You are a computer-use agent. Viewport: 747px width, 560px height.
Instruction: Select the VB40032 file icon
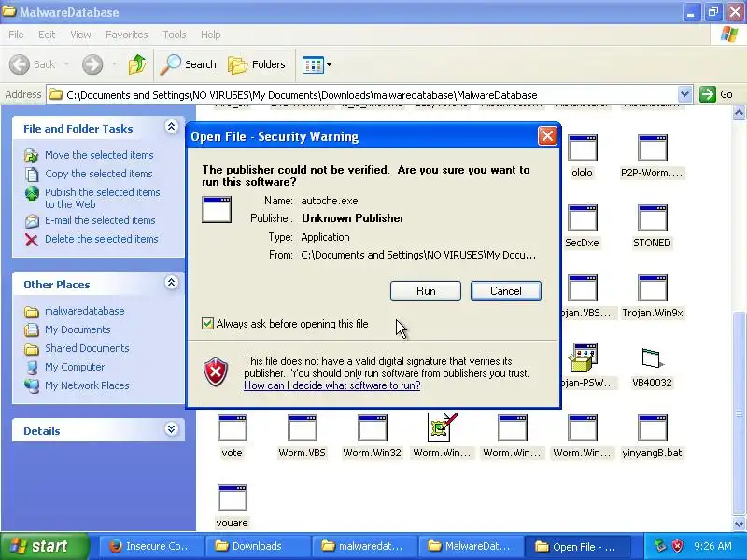[x=652, y=358]
